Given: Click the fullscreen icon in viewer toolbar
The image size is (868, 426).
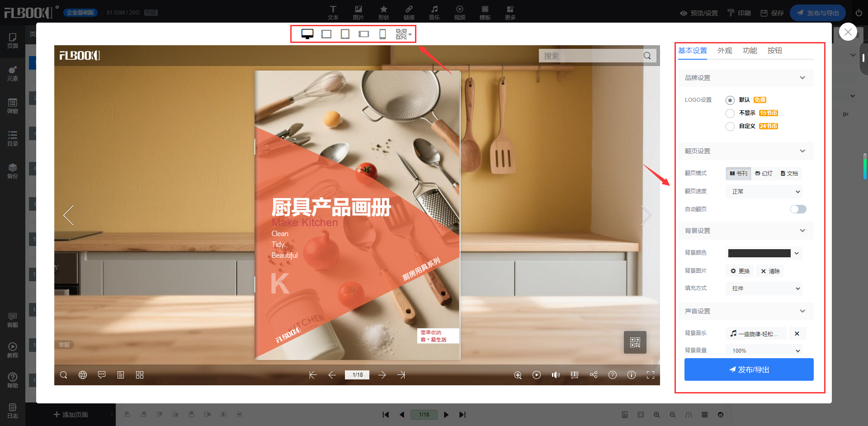Looking at the screenshot, I should click(x=651, y=375).
